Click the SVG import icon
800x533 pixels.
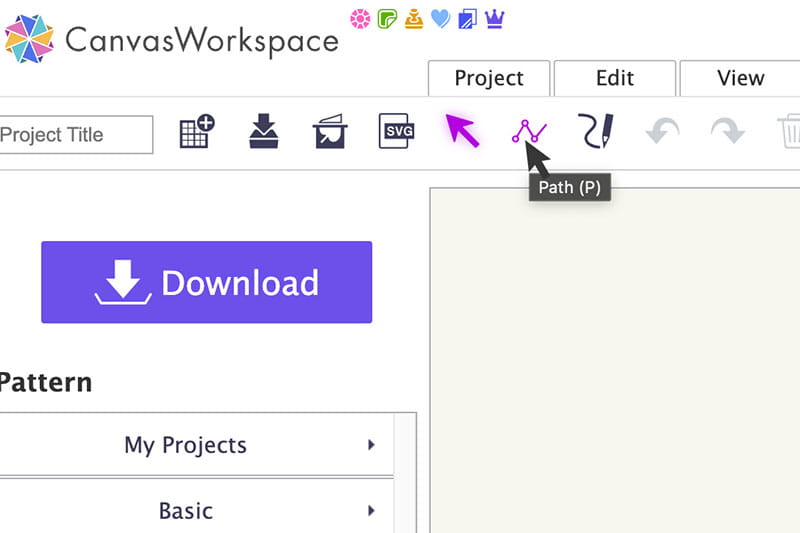click(397, 132)
